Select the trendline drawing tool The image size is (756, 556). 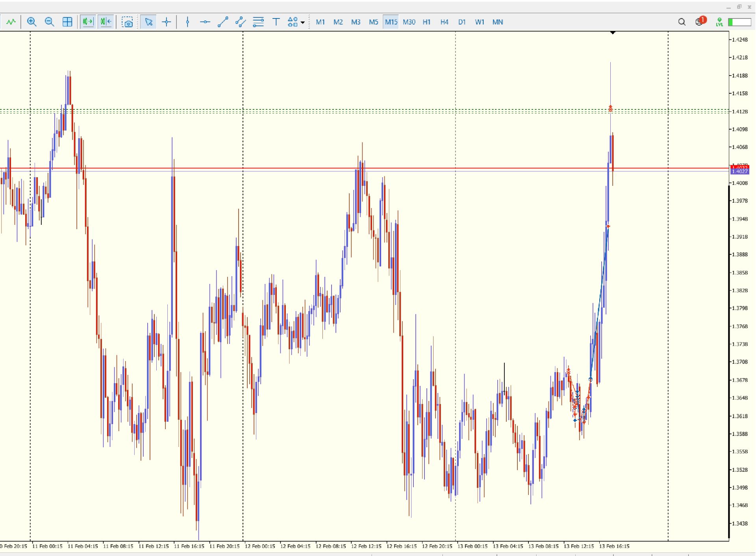[223, 22]
